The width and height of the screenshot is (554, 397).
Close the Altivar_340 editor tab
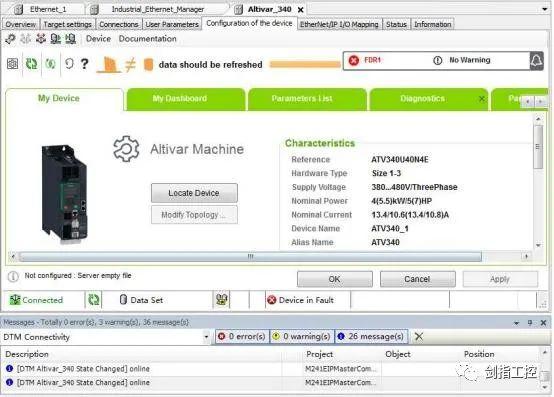(301, 10)
